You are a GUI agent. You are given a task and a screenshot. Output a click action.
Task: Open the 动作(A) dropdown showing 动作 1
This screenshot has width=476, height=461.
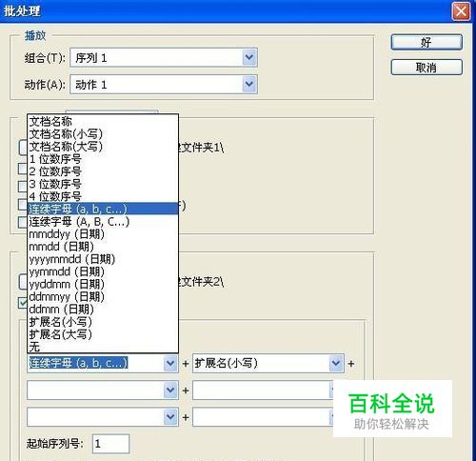coord(164,84)
